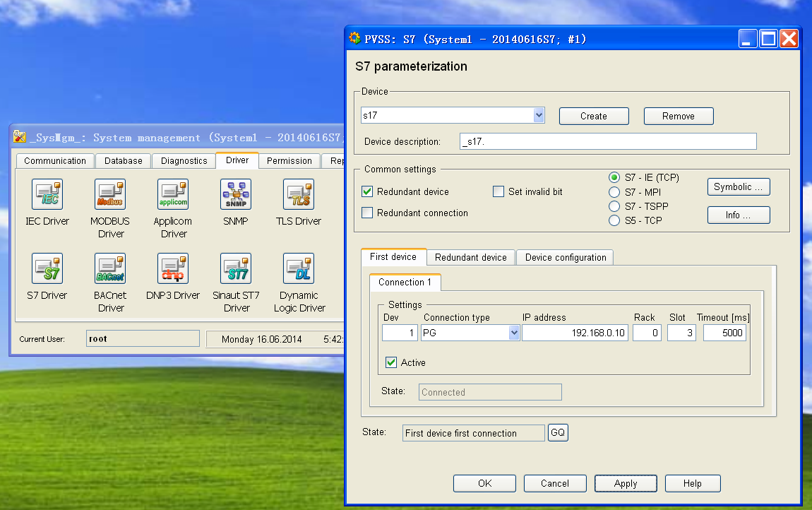Click the Cancel button
Viewport: 812px width, 510px height.
click(555, 484)
